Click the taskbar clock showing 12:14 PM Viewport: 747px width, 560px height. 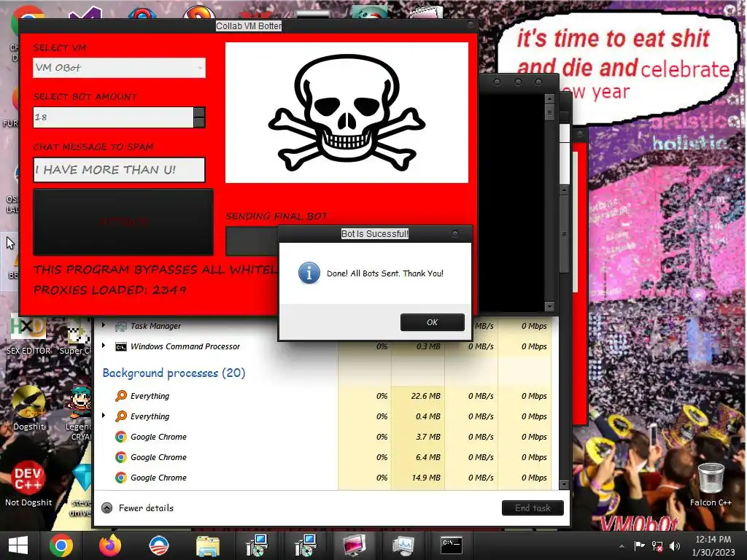click(x=713, y=545)
